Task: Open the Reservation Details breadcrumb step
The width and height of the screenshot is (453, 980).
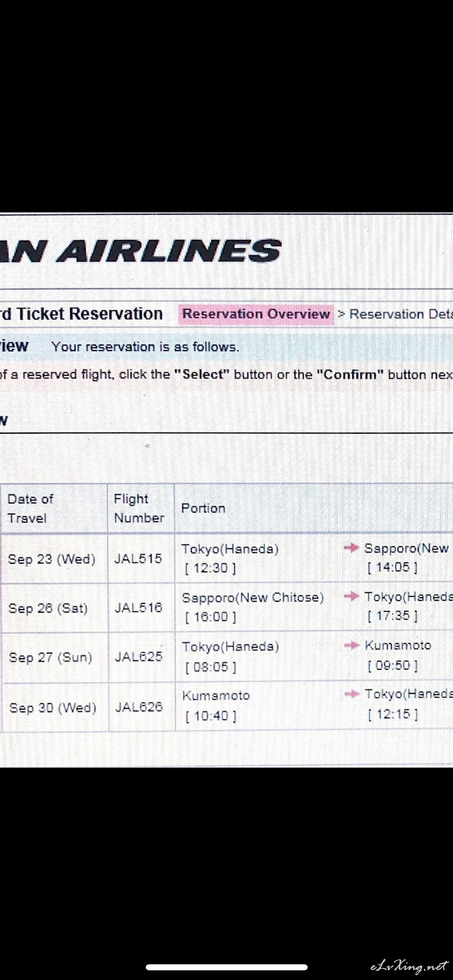Action: [x=401, y=314]
